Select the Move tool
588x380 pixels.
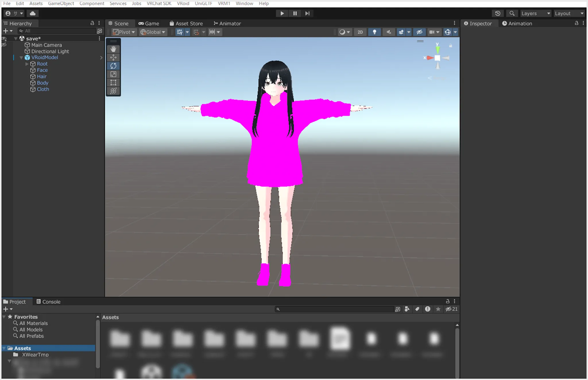[x=113, y=57]
